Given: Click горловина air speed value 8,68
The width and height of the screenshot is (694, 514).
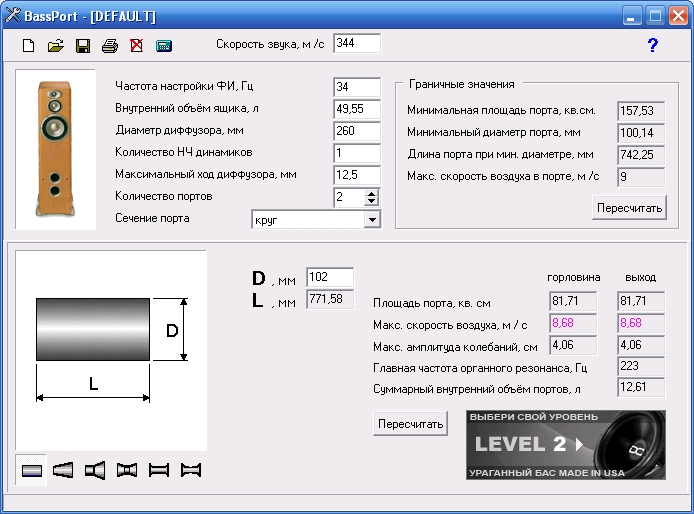Looking at the screenshot, I should [x=573, y=323].
